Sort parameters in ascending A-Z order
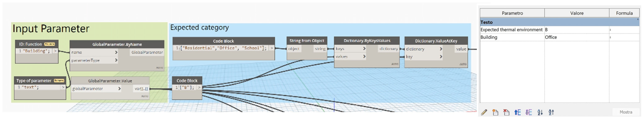644x124 pixels. click(540, 112)
